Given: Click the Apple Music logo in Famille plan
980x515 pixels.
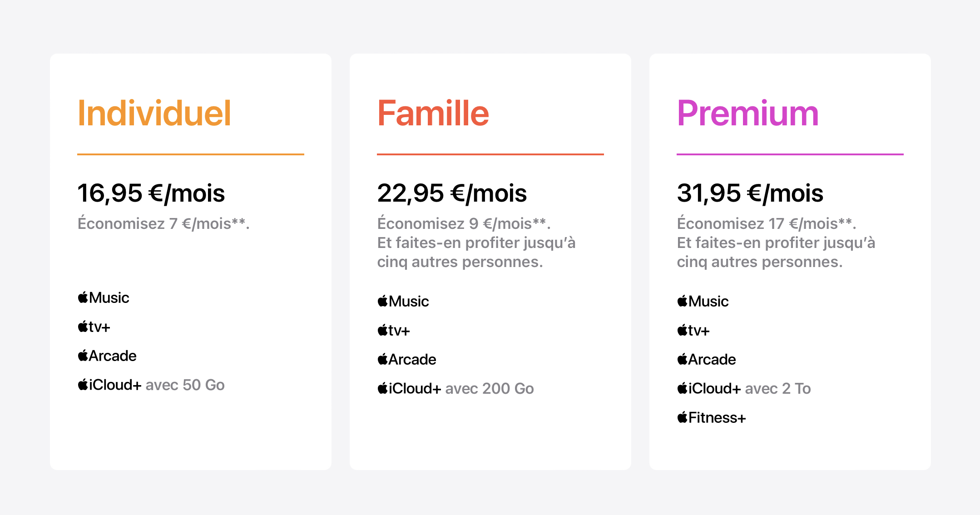Looking at the screenshot, I should 403,302.
